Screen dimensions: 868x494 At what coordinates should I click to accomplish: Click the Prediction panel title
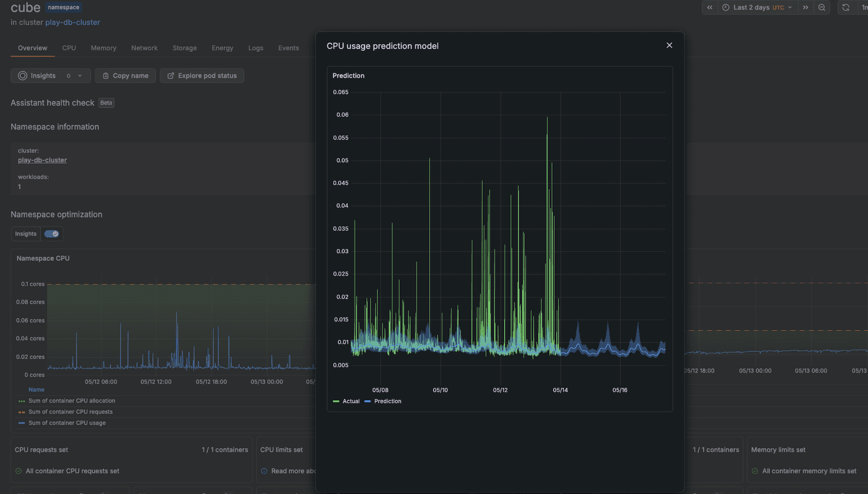click(349, 76)
